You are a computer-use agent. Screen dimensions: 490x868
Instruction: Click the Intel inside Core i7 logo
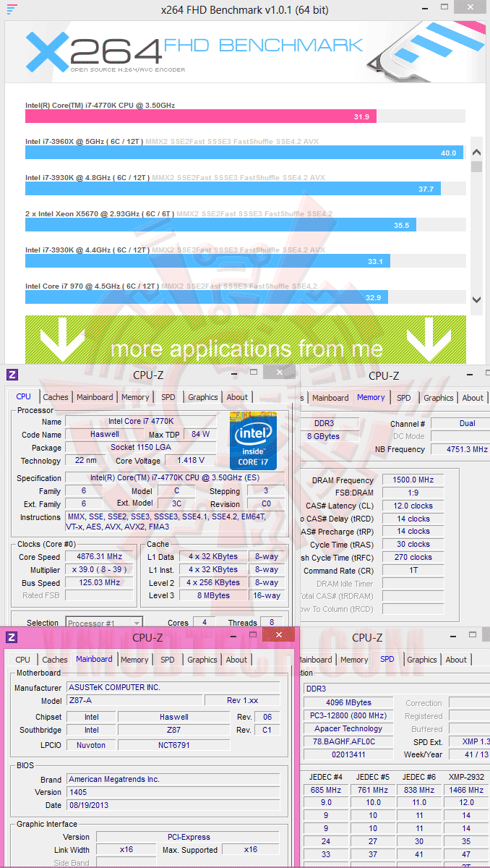[253, 440]
